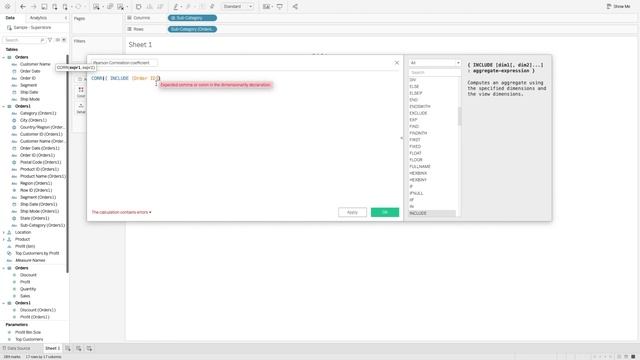Open the Data Source tab
This screenshot has width=640, height=360.
click(x=16, y=348)
